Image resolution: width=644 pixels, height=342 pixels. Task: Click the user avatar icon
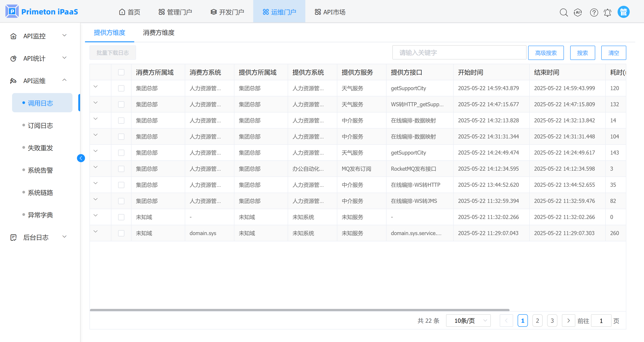(x=623, y=12)
